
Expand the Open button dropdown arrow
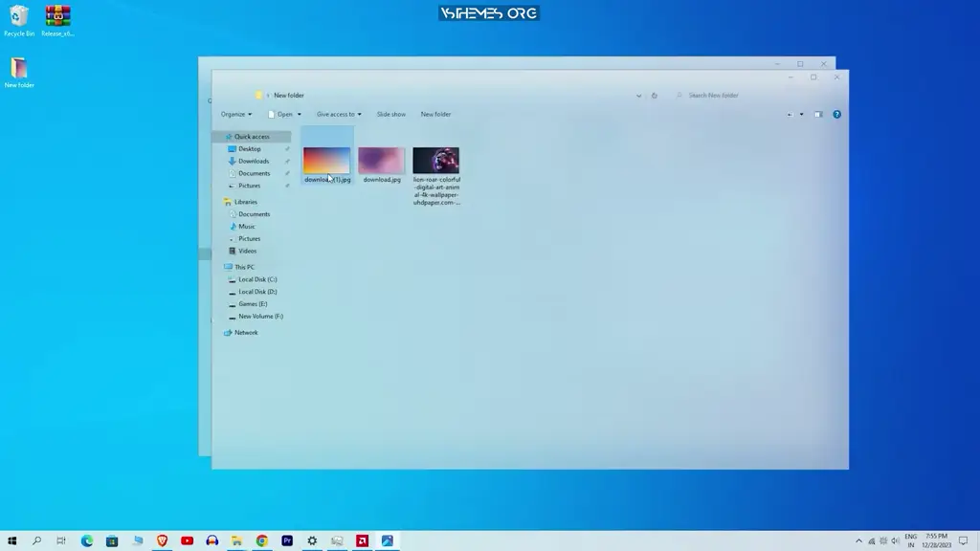pyautogui.click(x=300, y=113)
